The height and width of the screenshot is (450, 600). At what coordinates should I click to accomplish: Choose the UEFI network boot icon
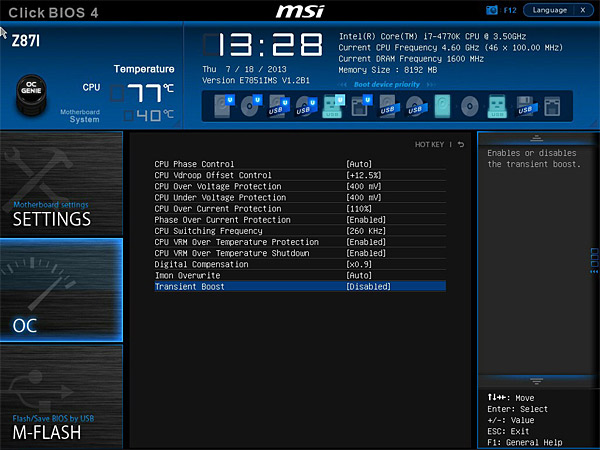pyautogui.click(x=362, y=106)
